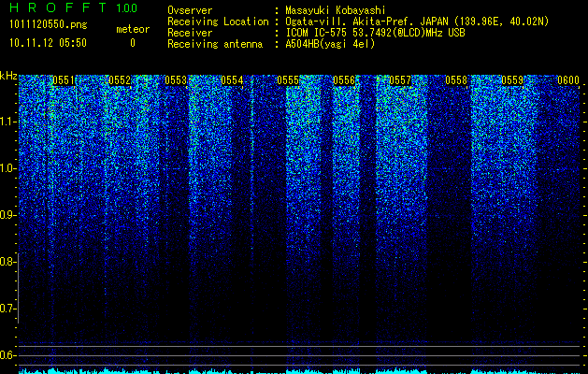This screenshot has width=588, height=374.
Task: Click the kHz axis unit label
Action: tap(8, 76)
